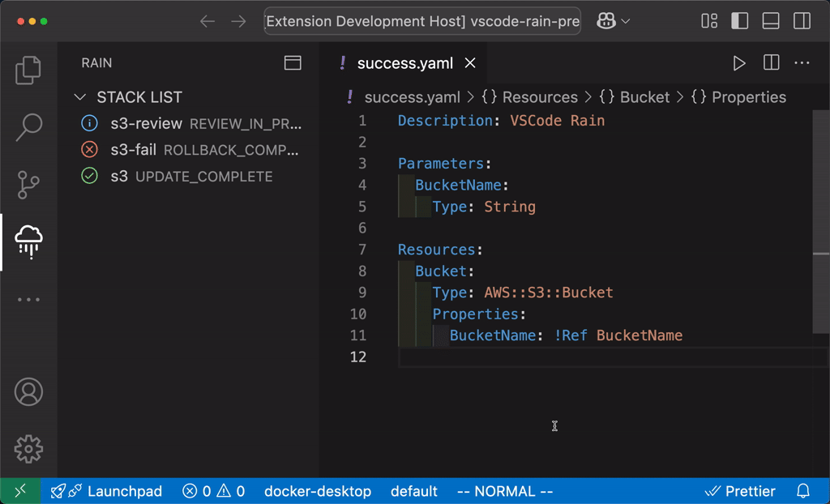Click String value on line 5
The image size is (830, 504).
point(510,207)
